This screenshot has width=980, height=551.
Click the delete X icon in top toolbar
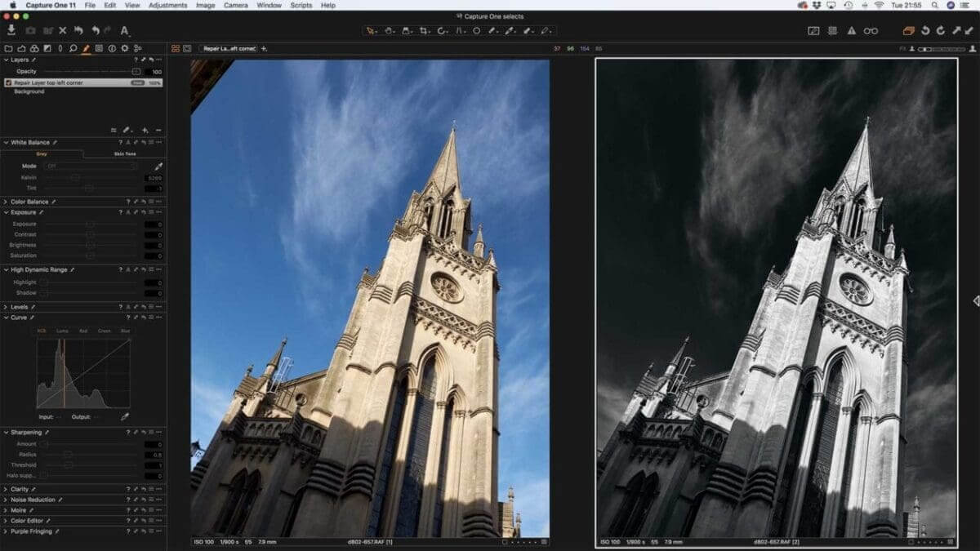coord(63,30)
